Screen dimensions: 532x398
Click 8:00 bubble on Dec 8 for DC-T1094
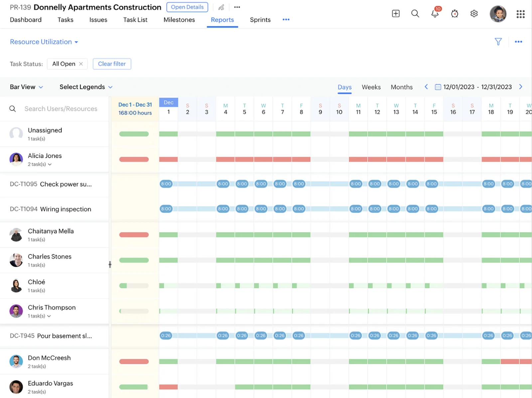(x=299, y=209)
